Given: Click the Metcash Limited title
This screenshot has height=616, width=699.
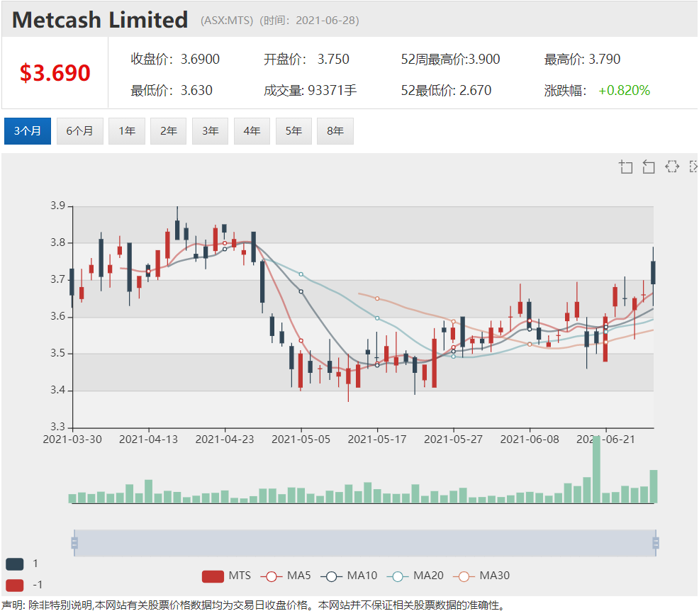Looking at the screenshot, I should [100, 20].
